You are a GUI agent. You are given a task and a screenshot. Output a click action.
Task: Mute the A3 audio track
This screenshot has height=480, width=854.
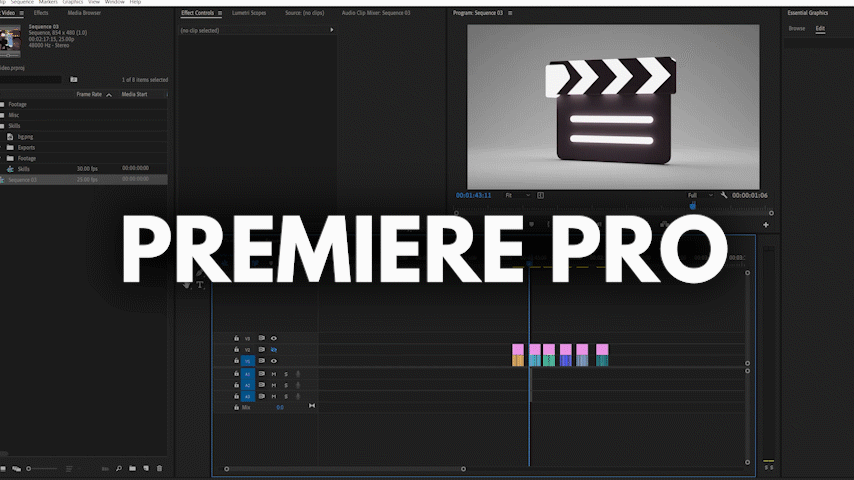[274, 397]
